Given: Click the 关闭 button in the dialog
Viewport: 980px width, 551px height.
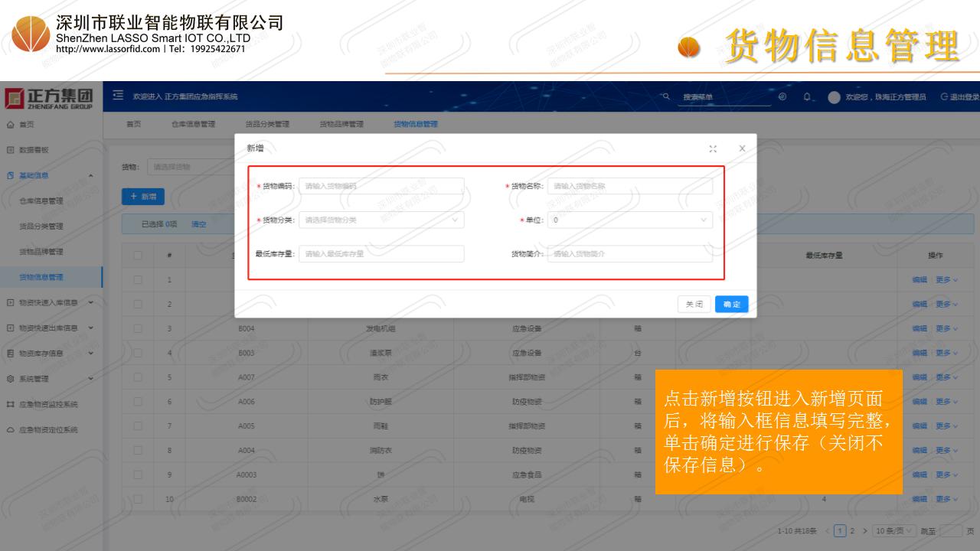Looking at the screenshot, I should (x=694, y=304).
